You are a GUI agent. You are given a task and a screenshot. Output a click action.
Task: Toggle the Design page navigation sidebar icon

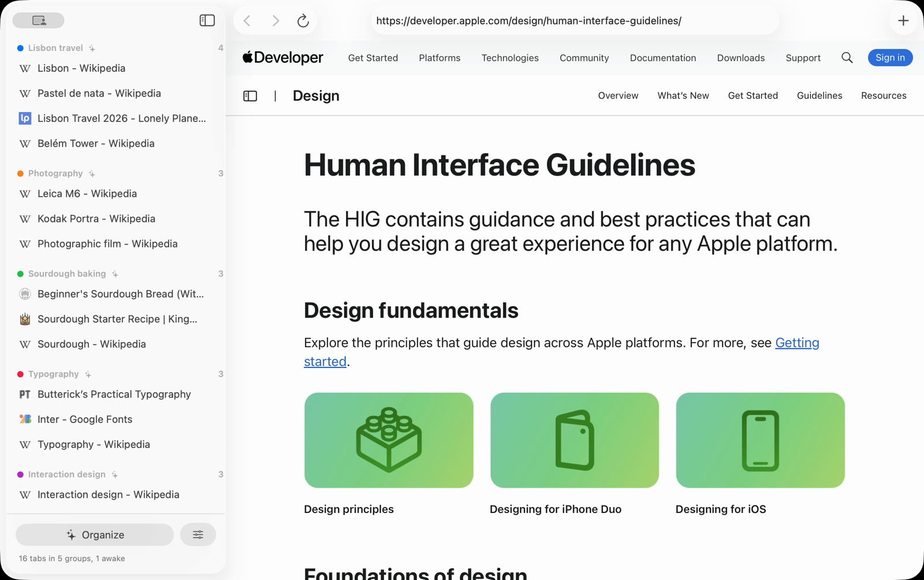[250, 96]
